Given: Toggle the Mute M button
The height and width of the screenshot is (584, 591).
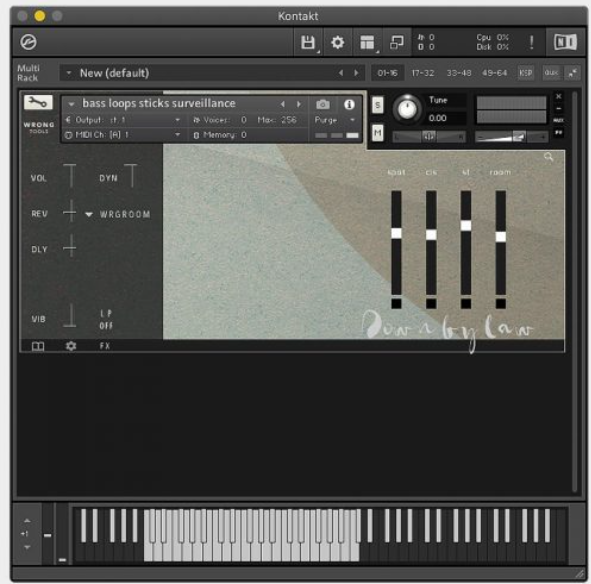Looking at the screenshot, I should point(378,133).
